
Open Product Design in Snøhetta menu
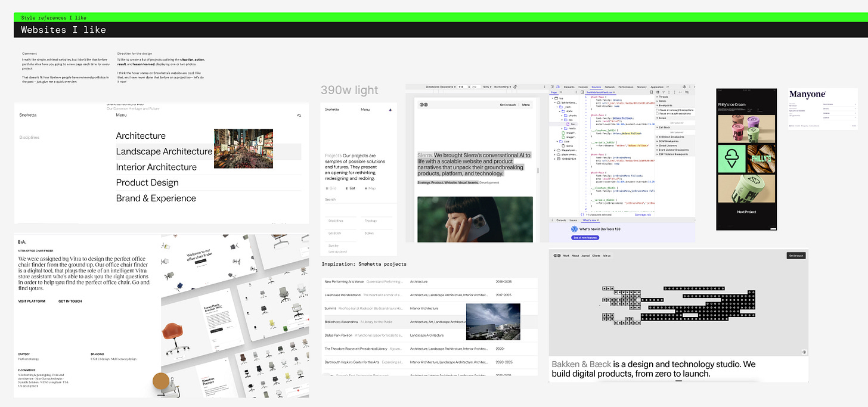tap(147, 182)
